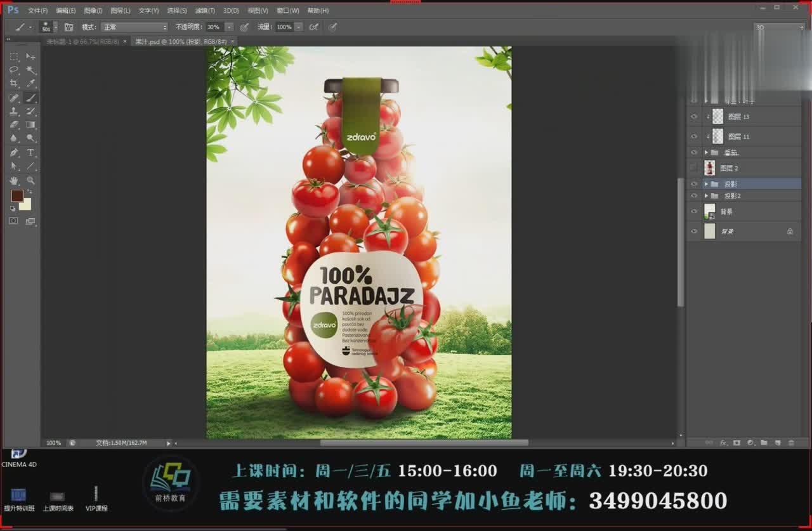Select the Horizontal Type tool

click(30, 153)
